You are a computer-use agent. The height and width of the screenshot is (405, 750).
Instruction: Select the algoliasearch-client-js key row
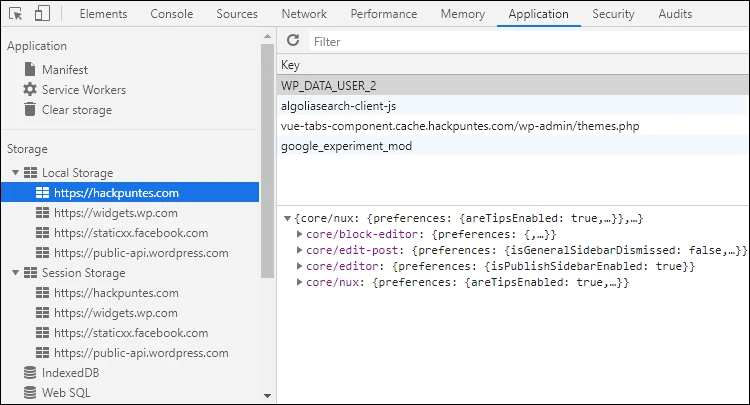(x=513, y=106)
